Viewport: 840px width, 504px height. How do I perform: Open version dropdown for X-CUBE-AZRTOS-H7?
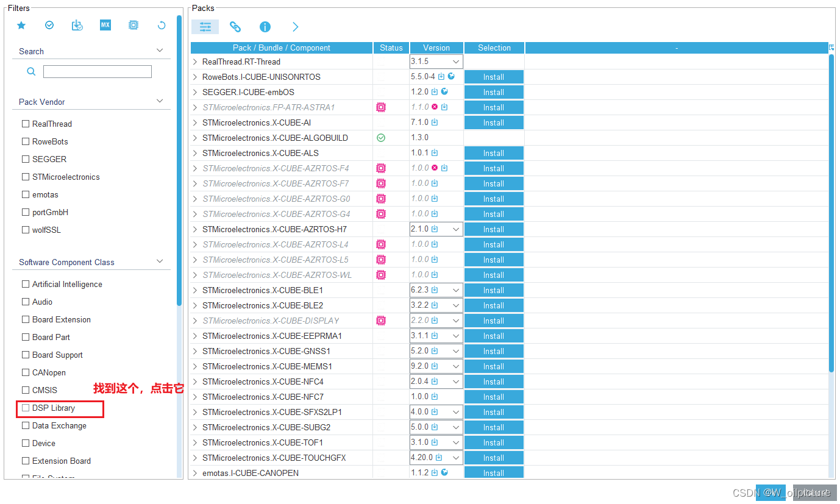tap(455, 229)
